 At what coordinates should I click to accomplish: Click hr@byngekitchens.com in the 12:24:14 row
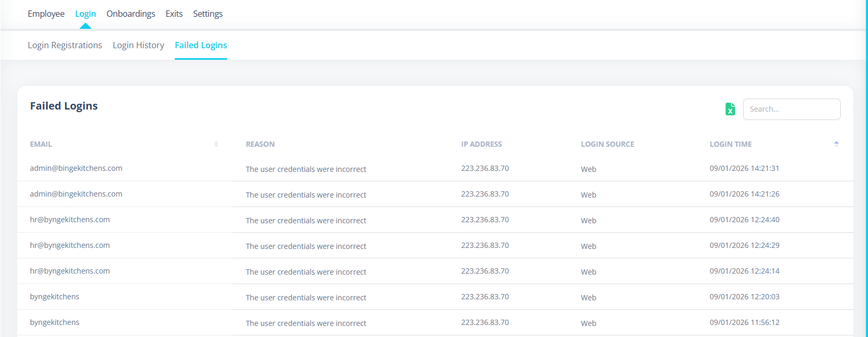click(70, 271)
